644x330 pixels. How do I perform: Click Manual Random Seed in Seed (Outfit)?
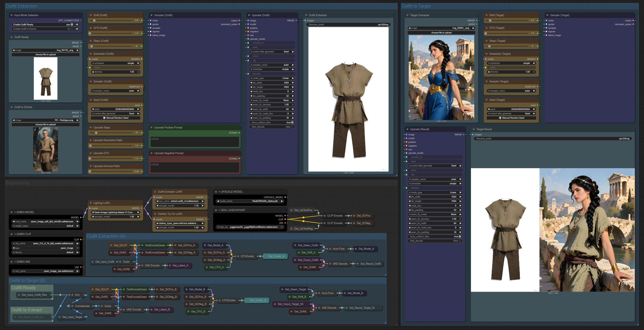click(115, 118)
